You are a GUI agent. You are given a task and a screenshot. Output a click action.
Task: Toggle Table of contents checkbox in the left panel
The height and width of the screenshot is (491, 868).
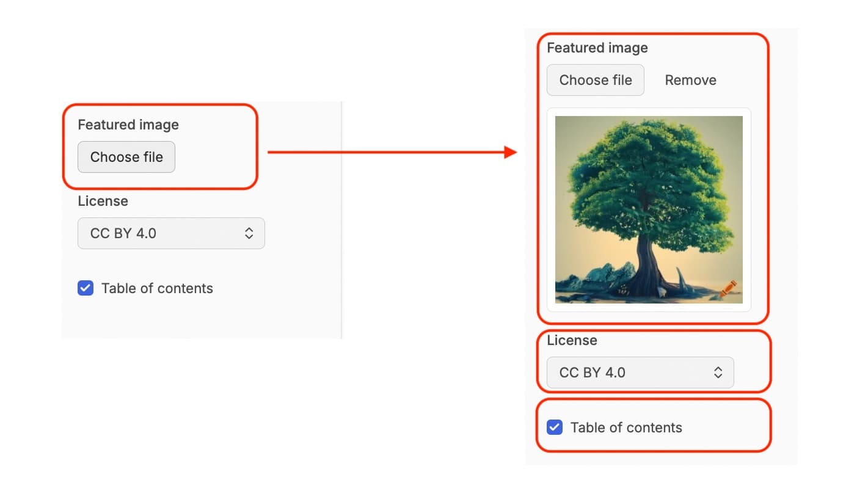86,288
